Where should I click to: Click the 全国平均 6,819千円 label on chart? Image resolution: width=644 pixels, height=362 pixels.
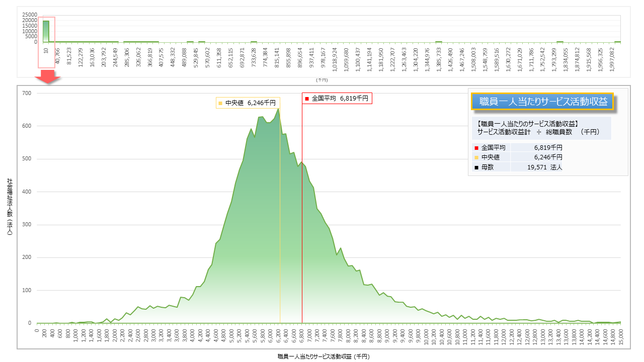pos(337,99)
